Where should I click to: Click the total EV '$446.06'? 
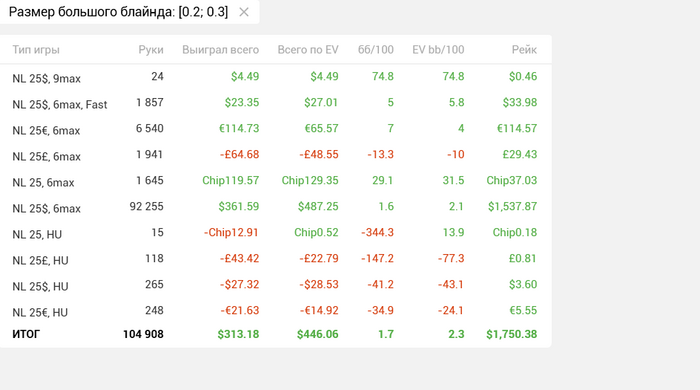pyautogui.click(x=317, y=334)
